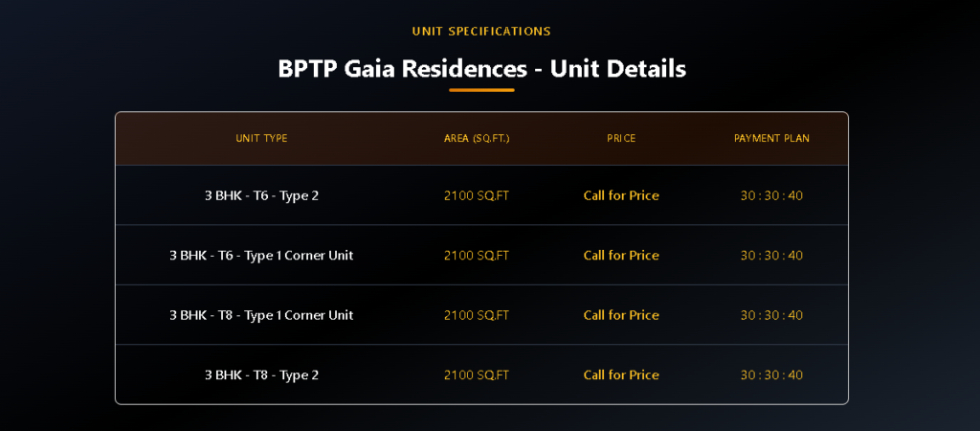Screen dimensions: 980x431
Task: Click Call for Price for T6 Corner Unit
Action: tap(621, 256)
